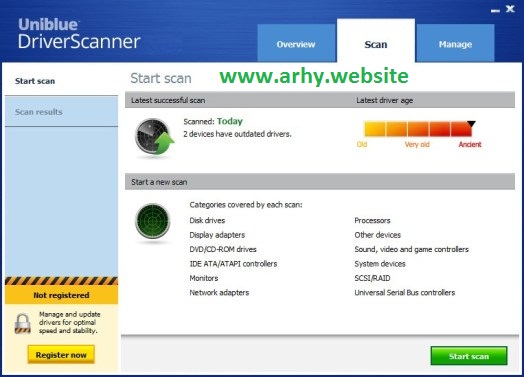This screenshot has width=524, height=377.
Task: Click the 'Latest driver age' header
Action: pos(385,100)
